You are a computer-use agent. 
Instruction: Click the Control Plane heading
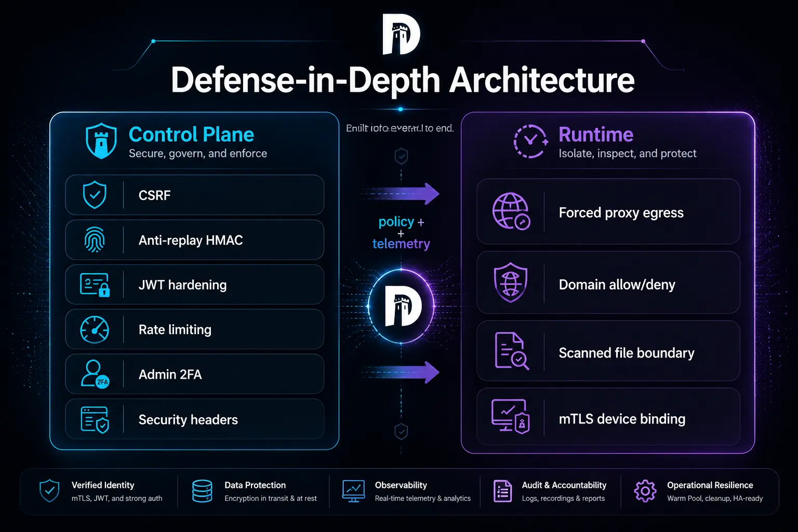[191, 135]
